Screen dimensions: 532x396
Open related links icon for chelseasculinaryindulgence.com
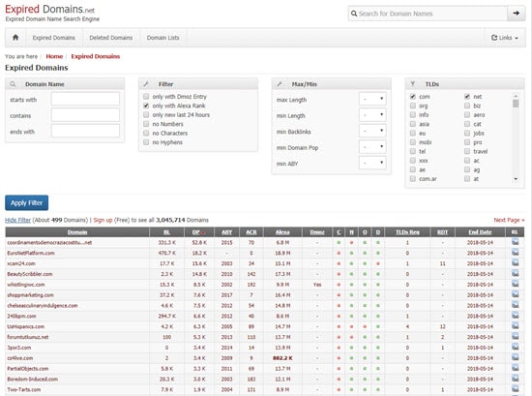click(515, 305)
